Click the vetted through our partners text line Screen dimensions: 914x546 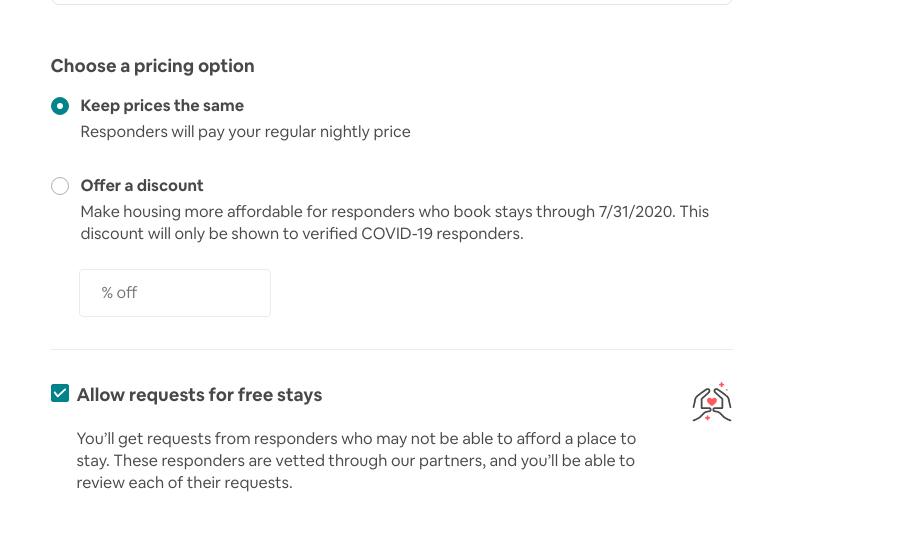coord(356,461)
